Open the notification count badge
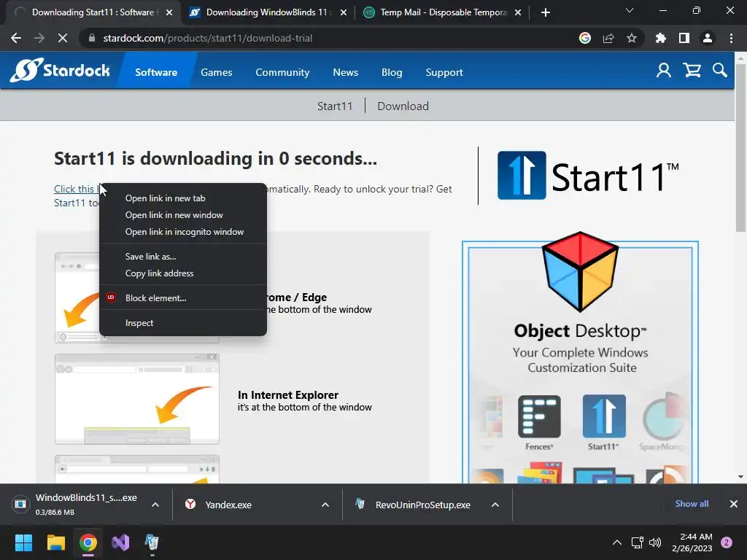Viewport: 747px width, 560px height. (x=727, y=542)
